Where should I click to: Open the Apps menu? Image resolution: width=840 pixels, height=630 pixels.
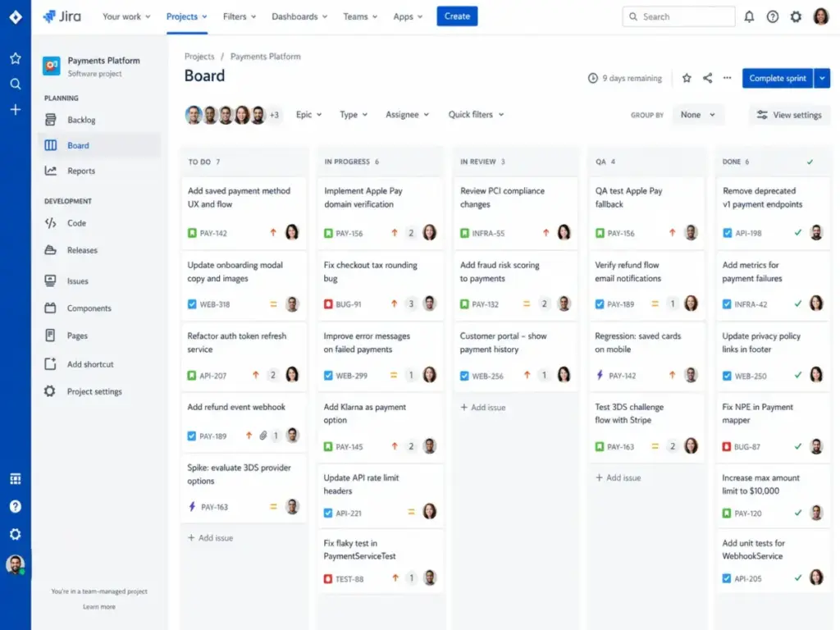pyautogui.click(x=408, y=16)
